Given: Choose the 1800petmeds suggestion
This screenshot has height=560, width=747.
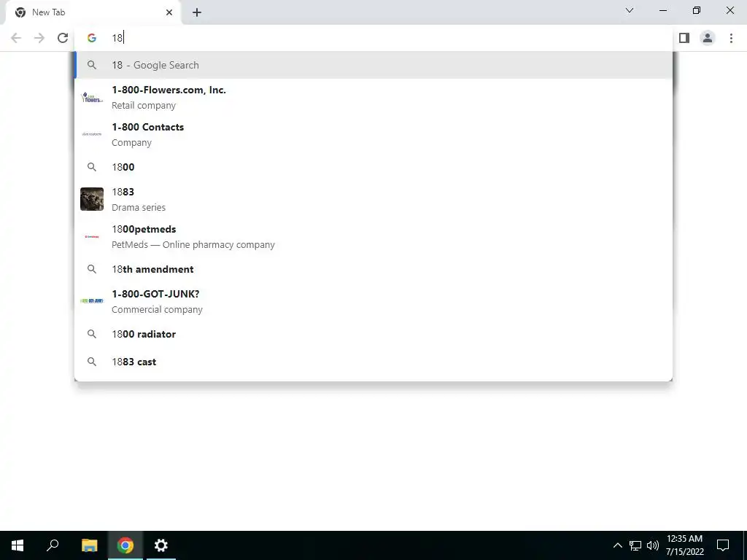Looking at the screenshot, I should coord(373,237).
